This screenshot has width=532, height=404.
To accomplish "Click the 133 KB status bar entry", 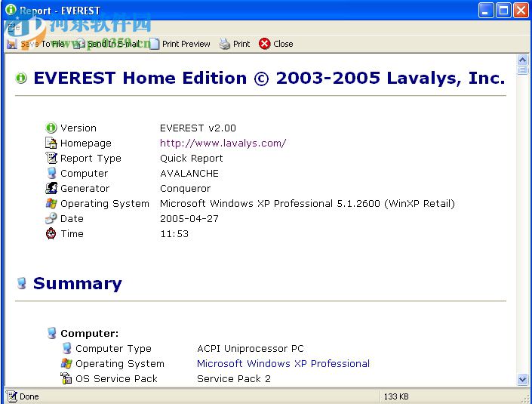I will click(396, 396).
